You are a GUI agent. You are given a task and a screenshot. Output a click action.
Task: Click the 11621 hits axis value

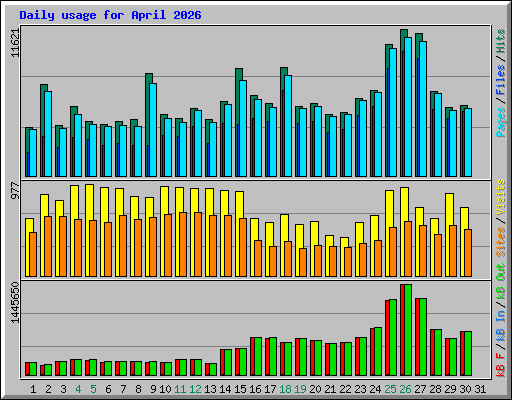click(15, 43)
